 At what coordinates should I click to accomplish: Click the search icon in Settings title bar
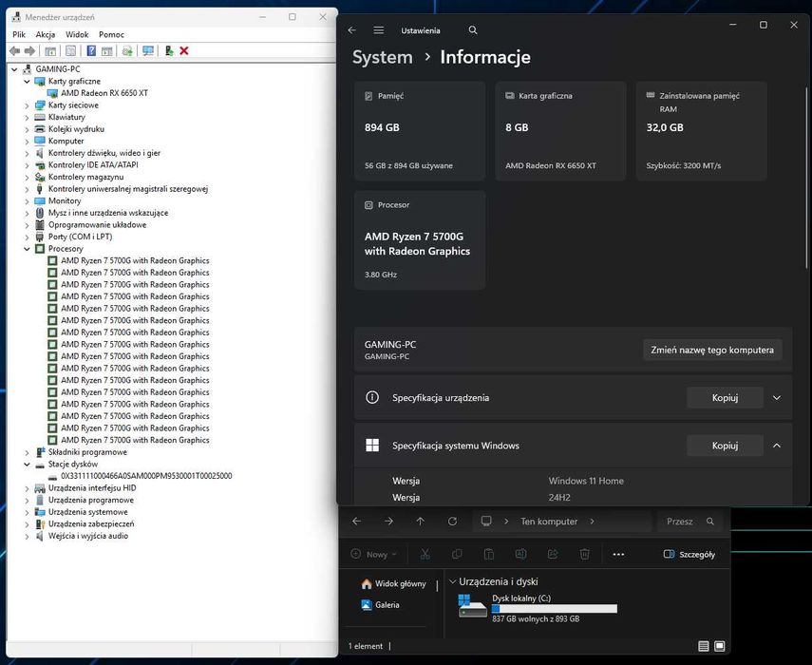(x=473, y=30)
